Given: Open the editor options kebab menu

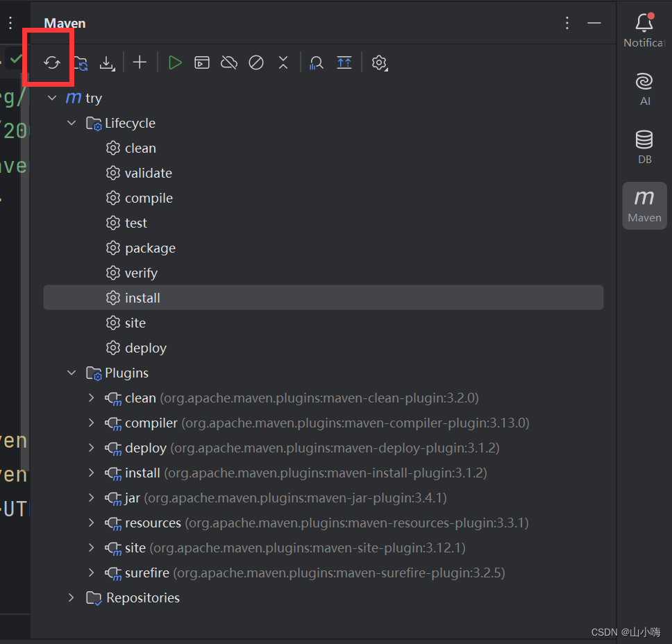Looking at the screenshot, I should (10, 23).
